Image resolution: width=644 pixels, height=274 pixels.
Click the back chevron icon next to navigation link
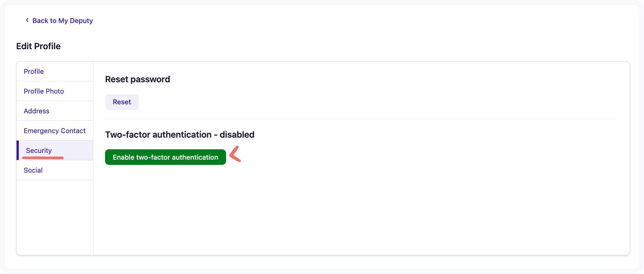tap(27, 20)
